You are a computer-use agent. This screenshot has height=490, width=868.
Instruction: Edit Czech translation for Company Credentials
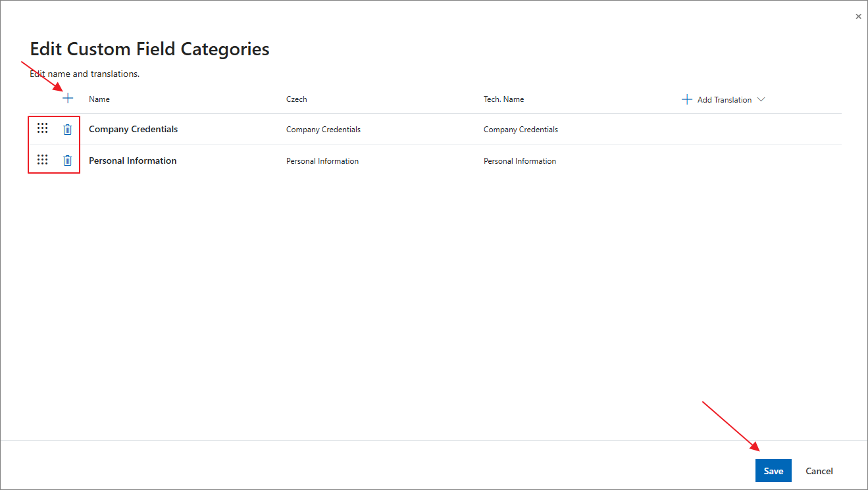click(x=323, y=130)
